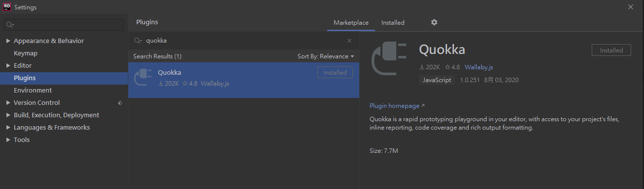Click the Size: 7.7M text
Screen dimensions: 644x189
click(384, 150)
